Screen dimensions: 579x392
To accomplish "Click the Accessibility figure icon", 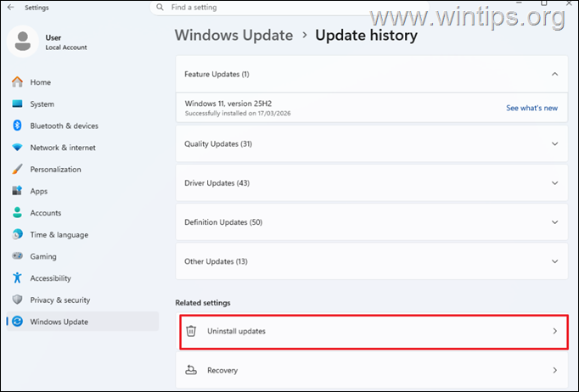I will pyautogui.click(x=17, y=277).
